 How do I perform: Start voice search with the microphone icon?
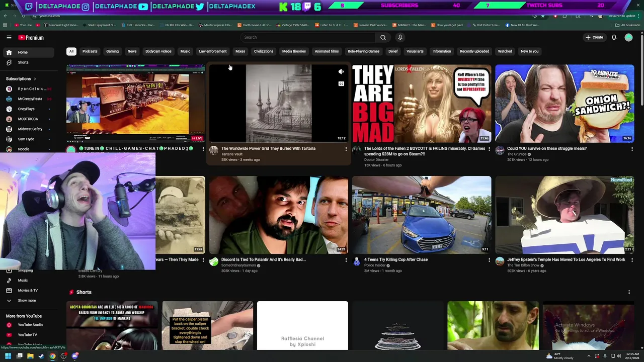tap(400, 37)
